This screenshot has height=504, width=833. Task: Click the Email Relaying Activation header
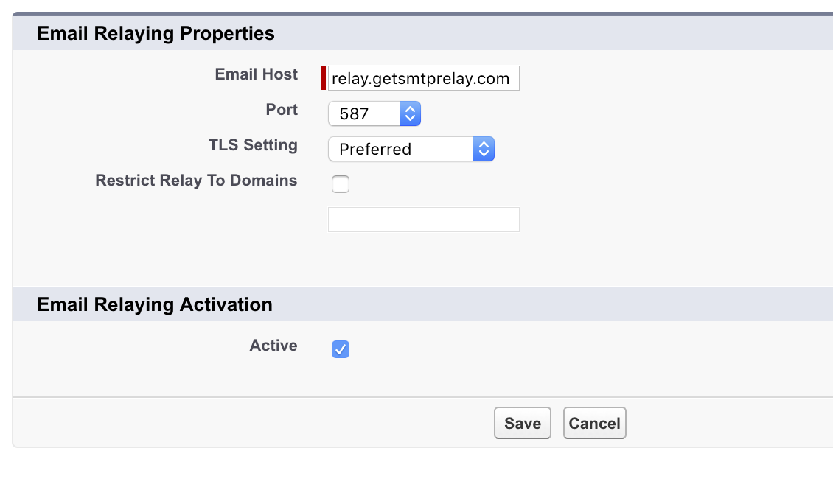(x=155, y=304)
